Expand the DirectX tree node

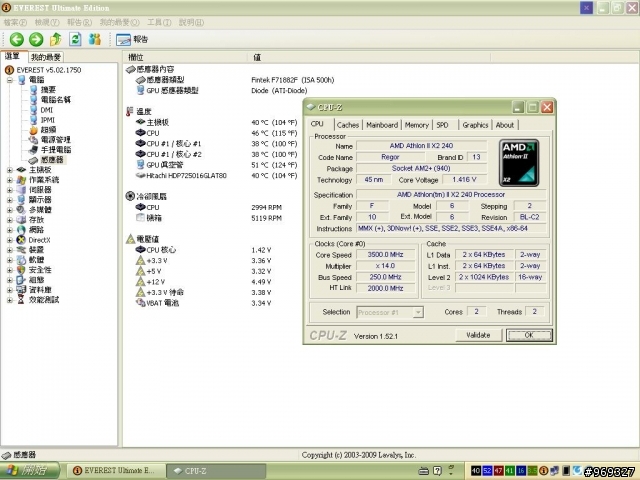point(10,240)
